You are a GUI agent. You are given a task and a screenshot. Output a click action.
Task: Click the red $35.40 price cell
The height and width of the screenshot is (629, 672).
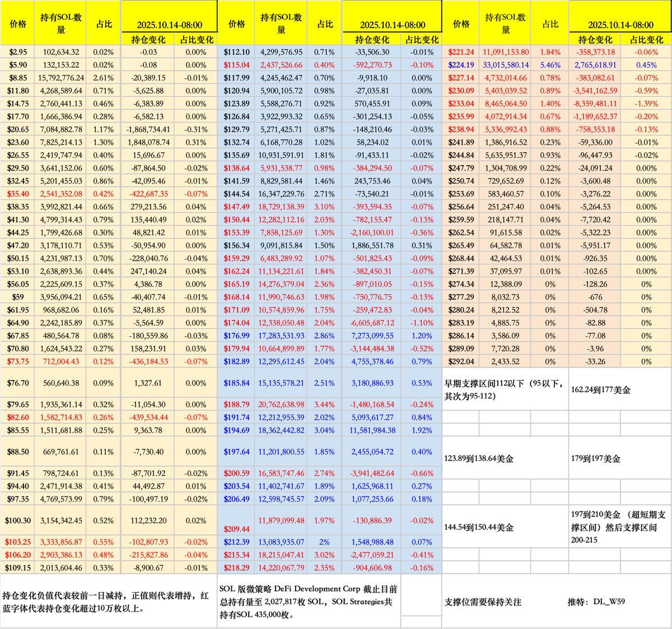coord(18,194)
